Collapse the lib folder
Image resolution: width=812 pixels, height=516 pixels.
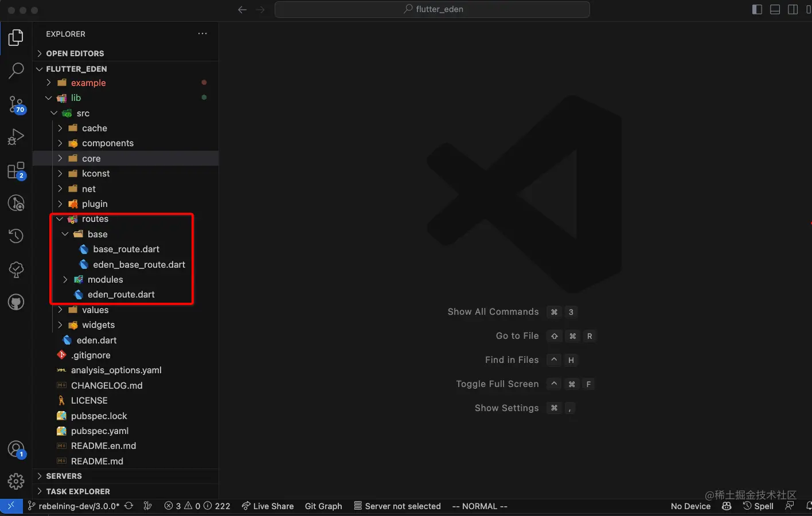click(126, 98)
